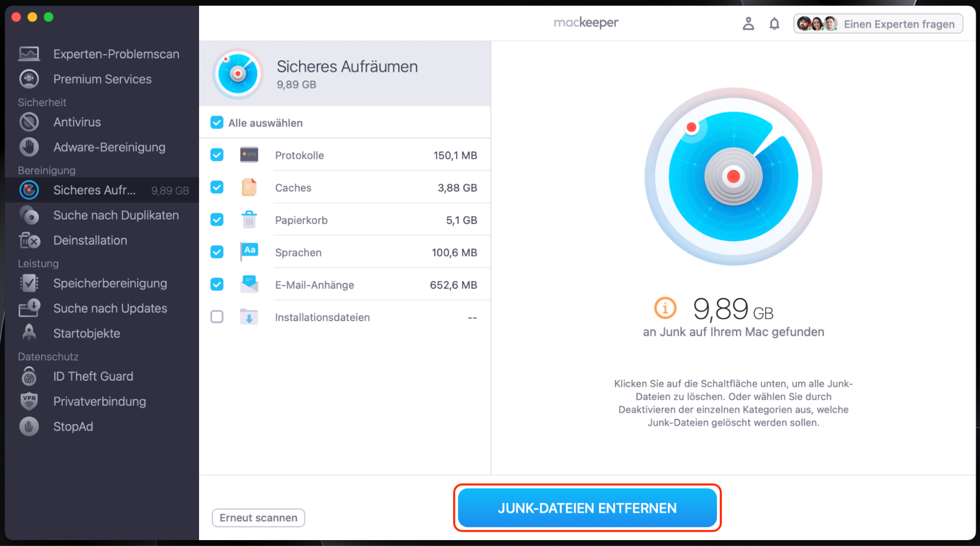The image size is (980, 546).
Task: Click the notifications bell icon
Action: click(x=774, y=24)
